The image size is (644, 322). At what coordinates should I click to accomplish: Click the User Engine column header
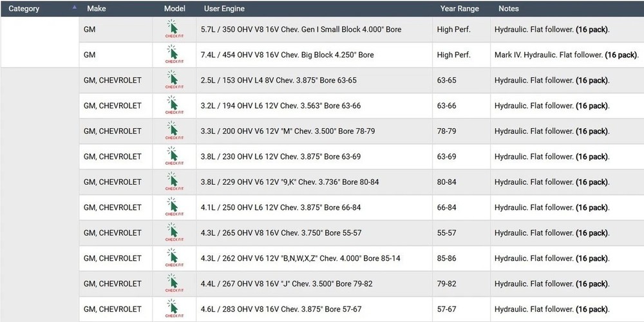(224, 8)
